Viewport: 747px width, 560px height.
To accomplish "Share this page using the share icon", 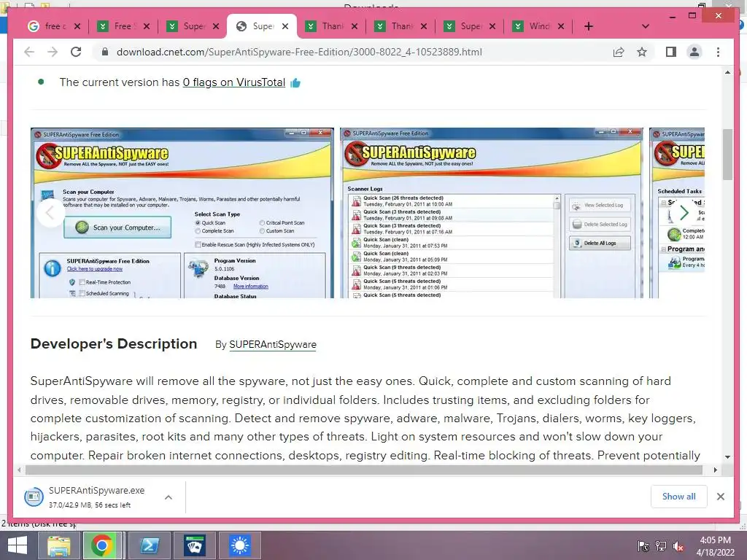I will click(x=619, y=52).
